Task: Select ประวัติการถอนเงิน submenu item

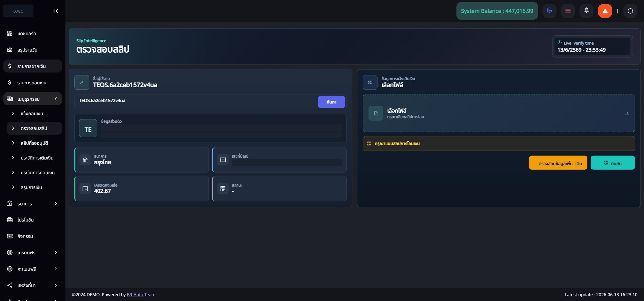Action: (34, 173)
